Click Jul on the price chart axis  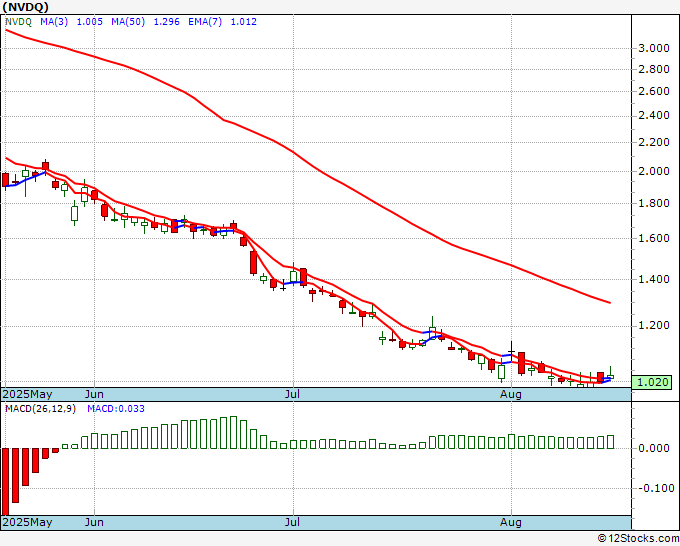[293, 394]
